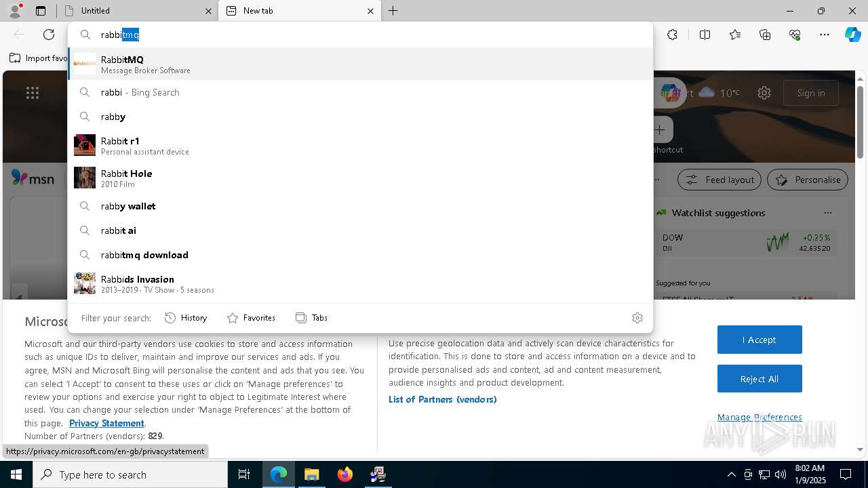Show hidden tray icons chevron
Viewport: 868px width, 488px height.
coord(731,474)
